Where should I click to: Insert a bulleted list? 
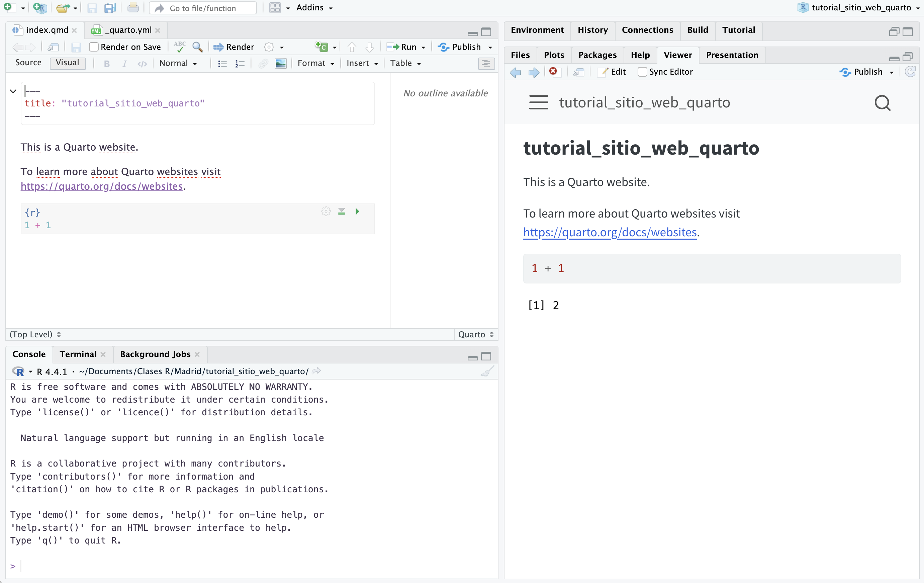pyautogui.click(x=222, y=64)
